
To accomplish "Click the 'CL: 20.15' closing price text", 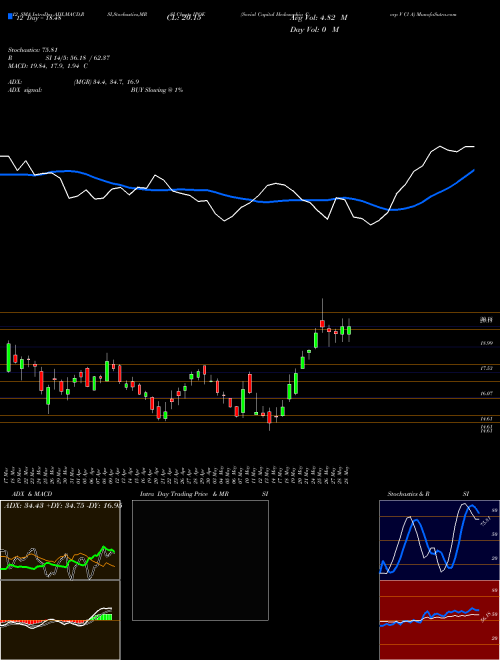I will tap(184, 18).
